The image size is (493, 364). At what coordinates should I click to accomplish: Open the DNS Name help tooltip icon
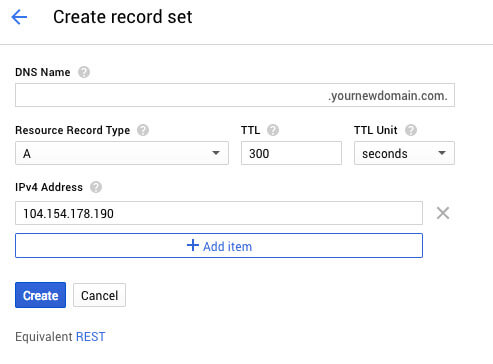84,72
